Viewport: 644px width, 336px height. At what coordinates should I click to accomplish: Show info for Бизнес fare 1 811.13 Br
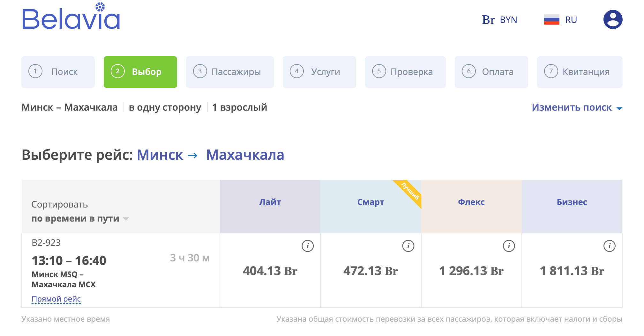(x=609, y=246)
